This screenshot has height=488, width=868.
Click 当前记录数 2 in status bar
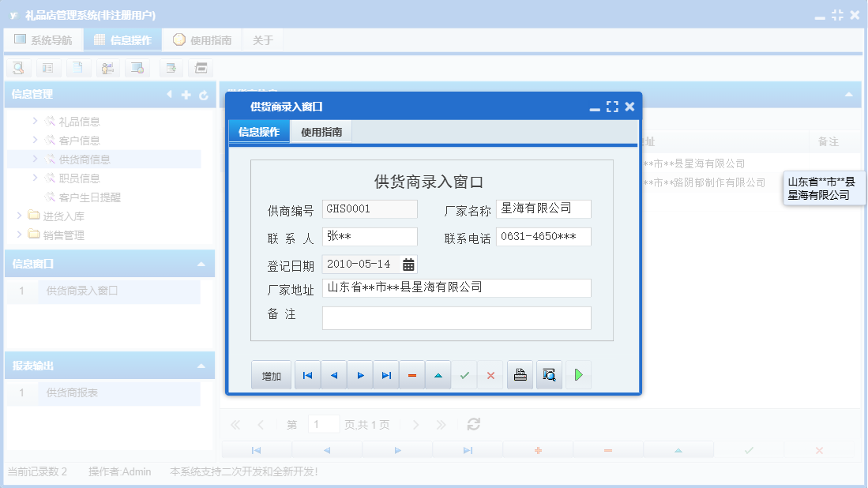click(37, 471)
